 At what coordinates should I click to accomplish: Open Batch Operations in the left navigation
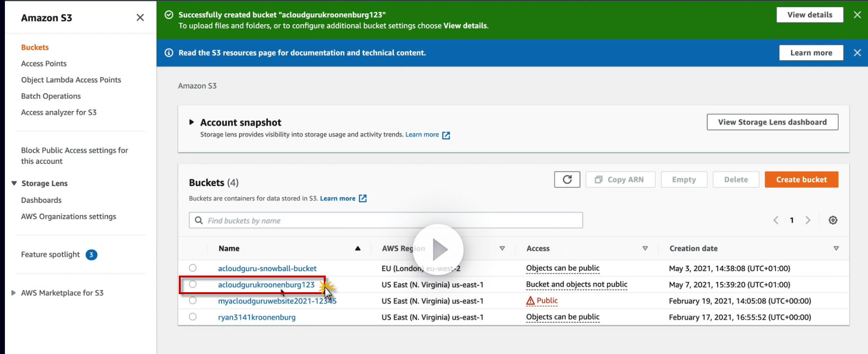(51, 96)
